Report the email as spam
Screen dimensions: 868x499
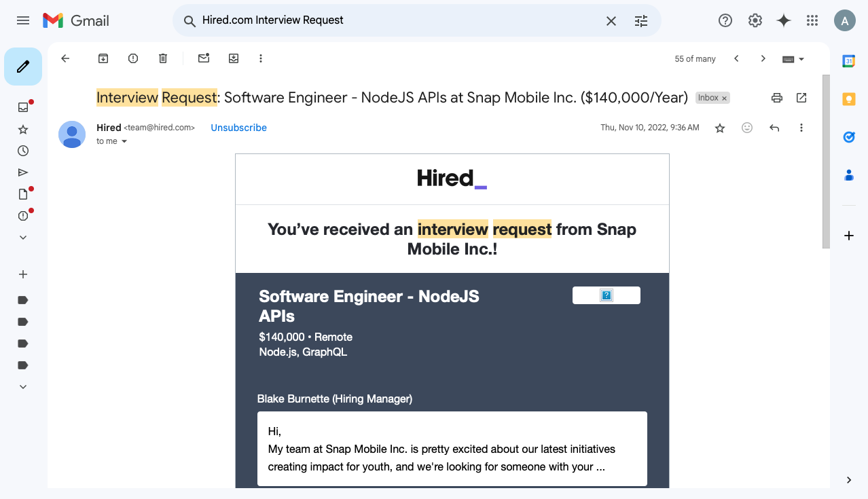[132, 58]
